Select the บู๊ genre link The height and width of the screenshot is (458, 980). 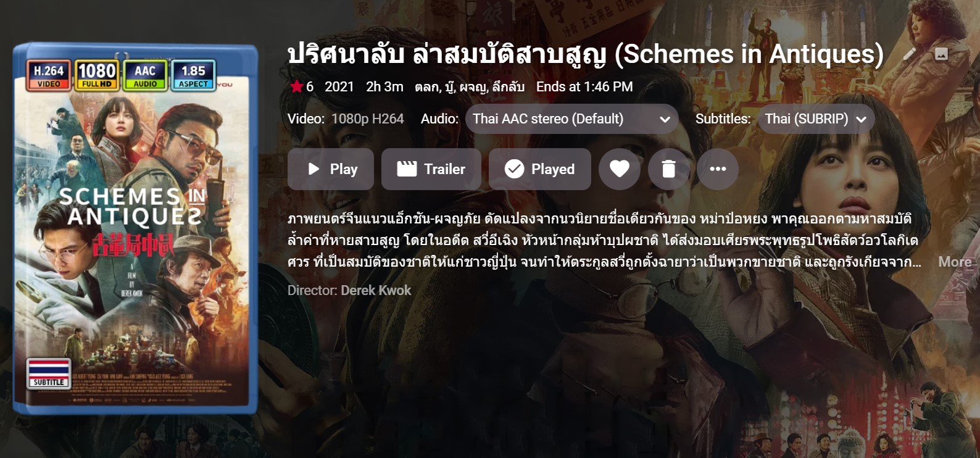click(449, 87)
